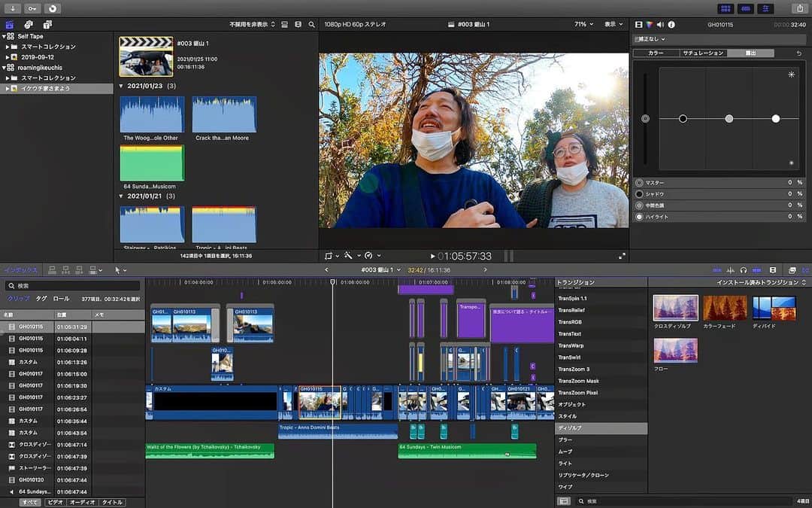
Task: Open the Color inspector icon
Action: click(650, 24)
